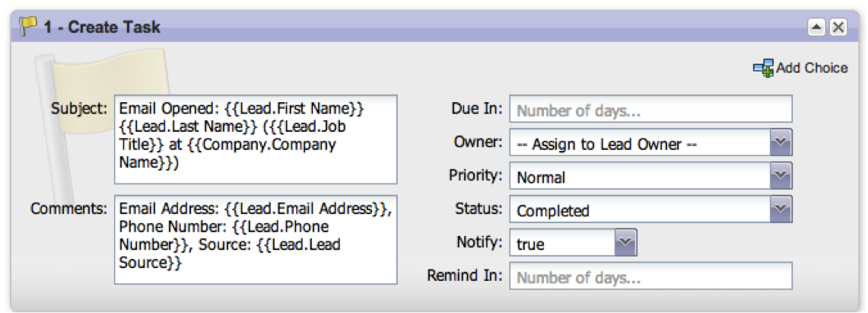Viewport: 868px width, 313px height.
Task: Click the Add Choice text link
Action: [812, 68]
